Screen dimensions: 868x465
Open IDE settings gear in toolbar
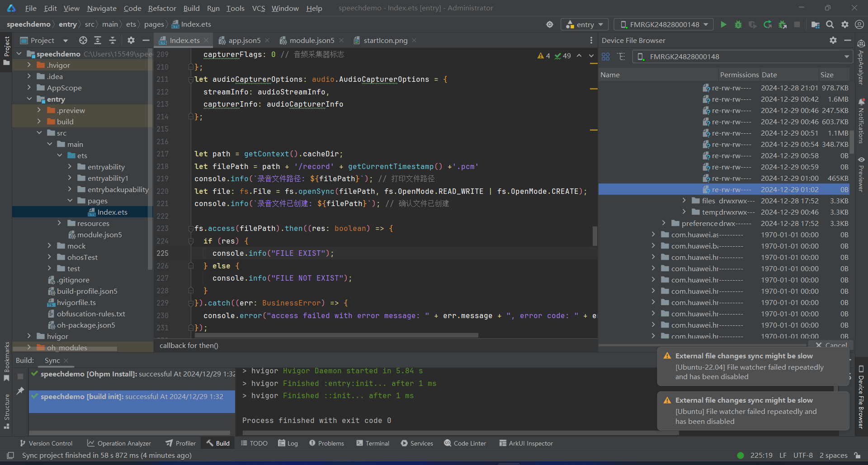[x=845, y=24]
